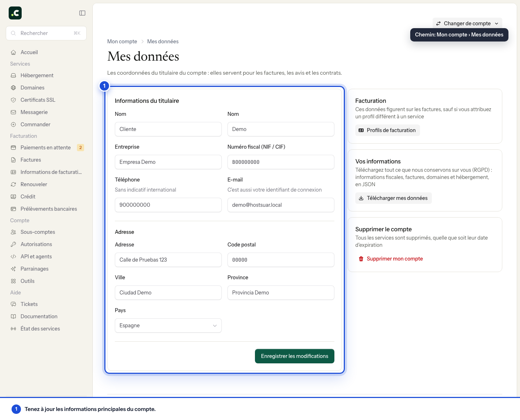Click the Renouveler refresh icon
This screenshot has height=420, width=520.
coord(13,184)
